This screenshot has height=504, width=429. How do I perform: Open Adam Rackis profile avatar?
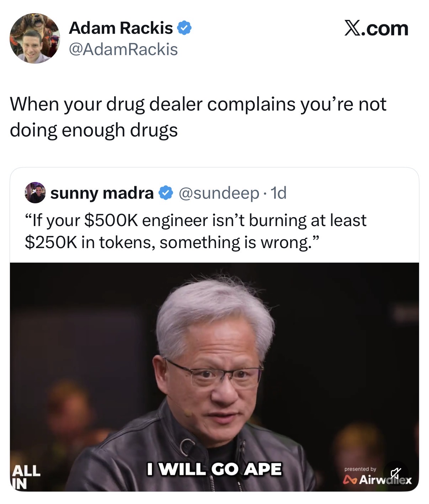pos(35,38)
